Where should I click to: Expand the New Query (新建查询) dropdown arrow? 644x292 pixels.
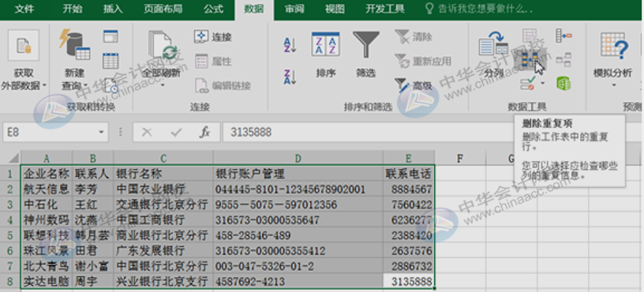tap(85, 86)
